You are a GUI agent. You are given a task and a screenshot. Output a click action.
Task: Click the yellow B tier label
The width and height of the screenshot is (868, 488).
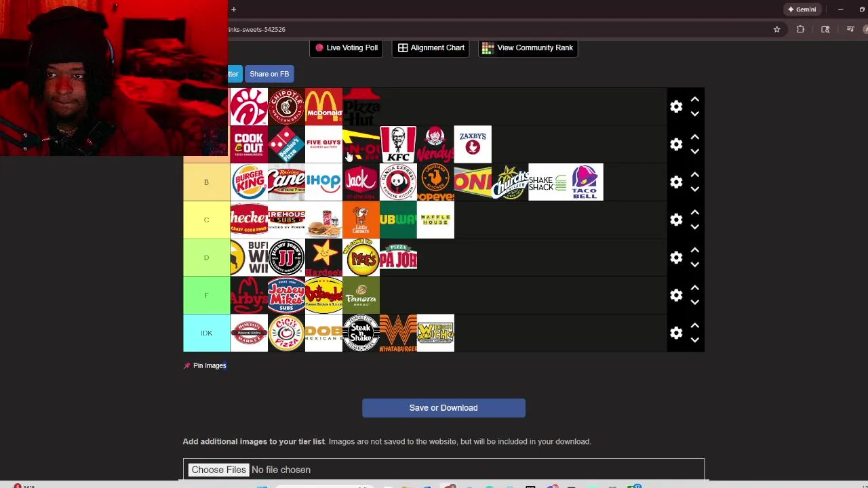click(x=207, y=182)
